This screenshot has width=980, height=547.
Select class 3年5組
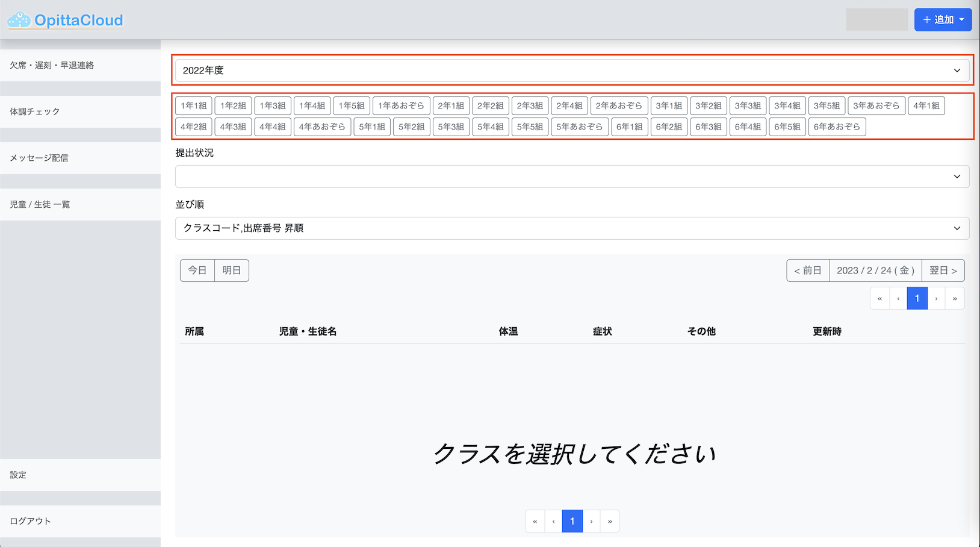827,106
